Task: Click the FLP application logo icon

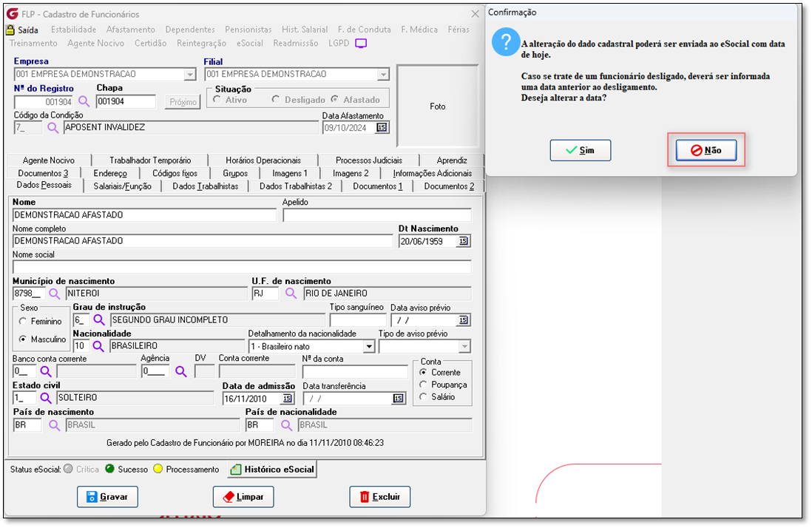Action: (13, 13)
